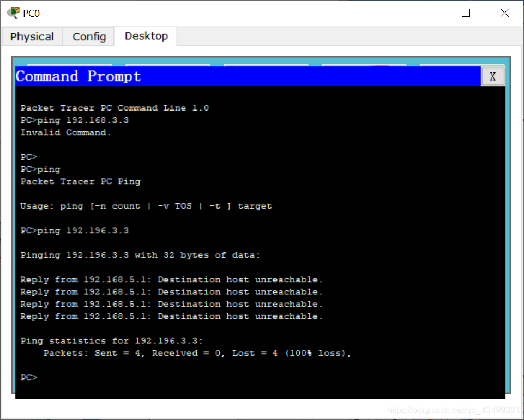Switch to the Physical tab
The height and width of the screenshot is (420, 524).
(32, 36)
